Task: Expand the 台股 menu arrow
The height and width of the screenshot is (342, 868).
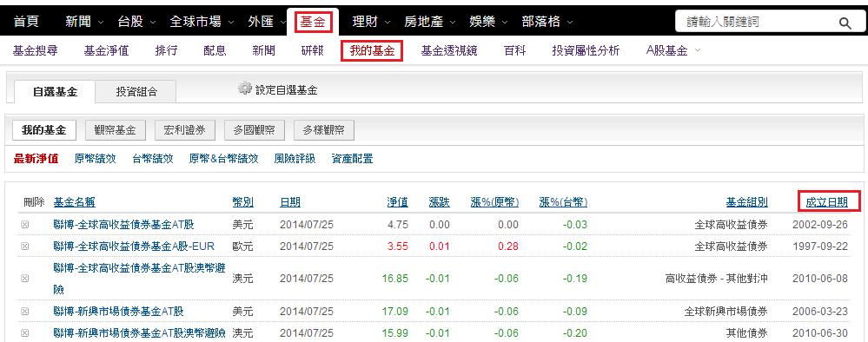Action: 153,23
